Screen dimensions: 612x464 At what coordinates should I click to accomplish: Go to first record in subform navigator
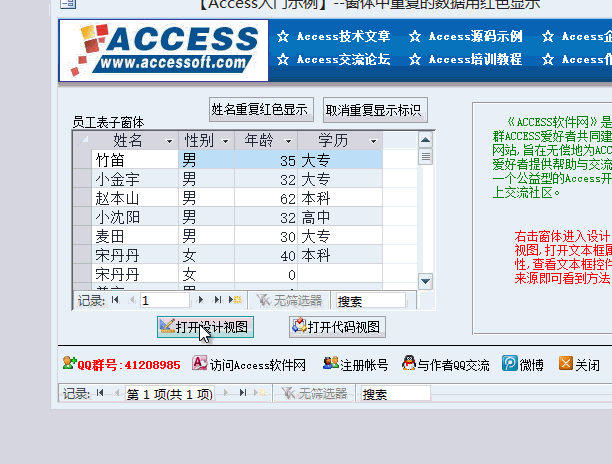115,300
